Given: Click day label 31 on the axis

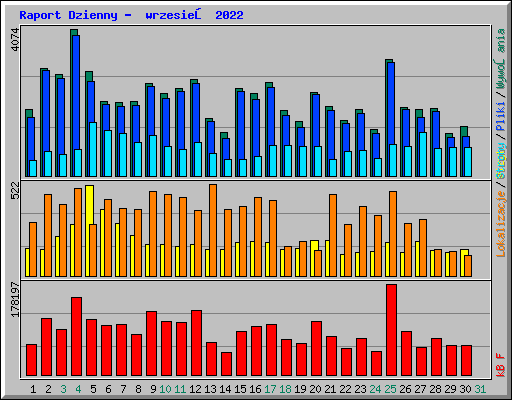Looking at the screenshot, I should 480,389.
